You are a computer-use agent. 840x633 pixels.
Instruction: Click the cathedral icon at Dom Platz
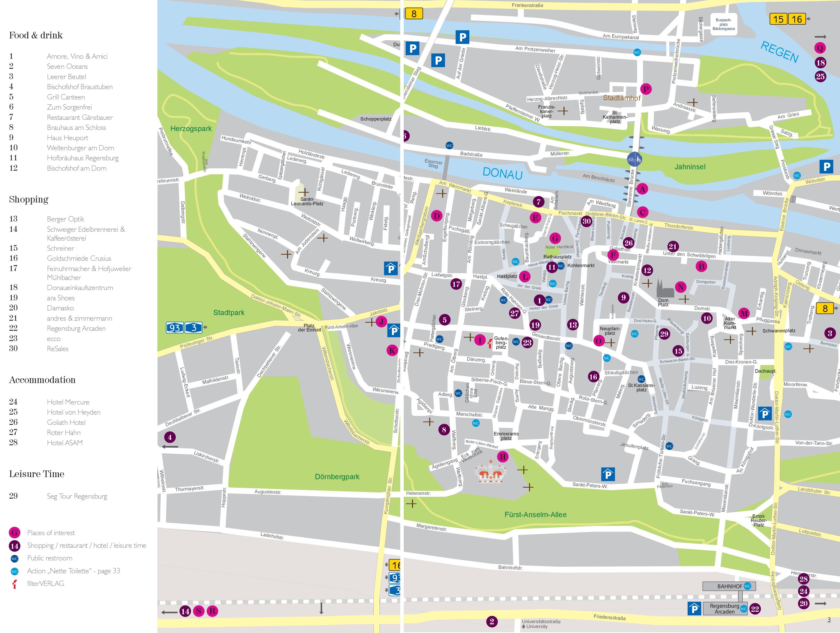pos(665,288)
